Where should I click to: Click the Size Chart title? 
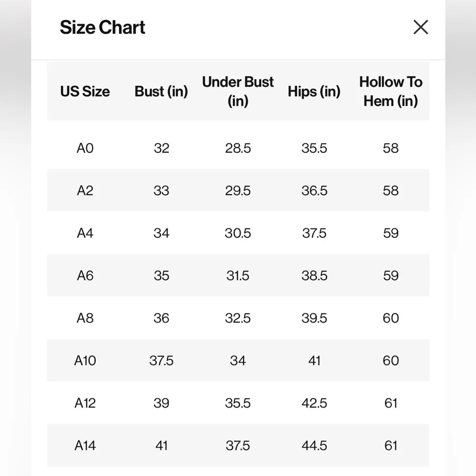(x=102, y=28)
